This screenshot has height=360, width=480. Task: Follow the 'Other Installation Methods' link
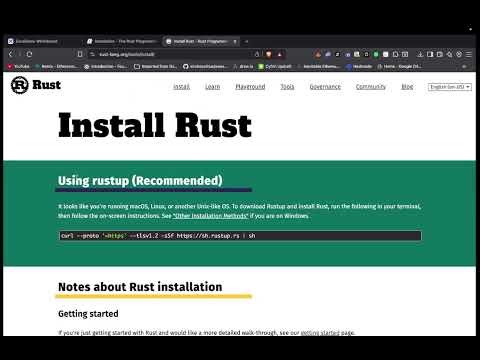coord(210,216)
